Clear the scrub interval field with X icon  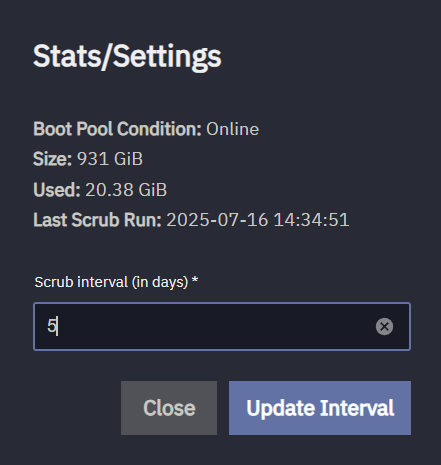tap(384, 326)
